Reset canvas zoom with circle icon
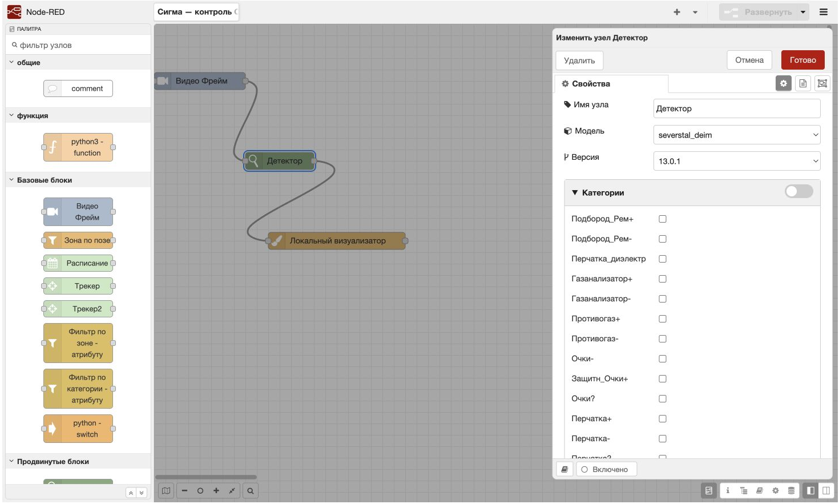This screenshot has width=839, height=504. point(200,490)
